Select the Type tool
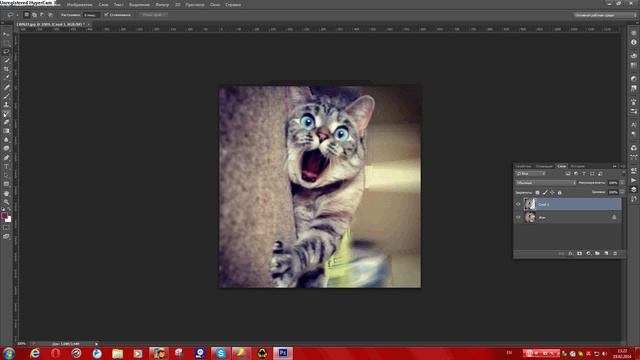 click(6, 167)
